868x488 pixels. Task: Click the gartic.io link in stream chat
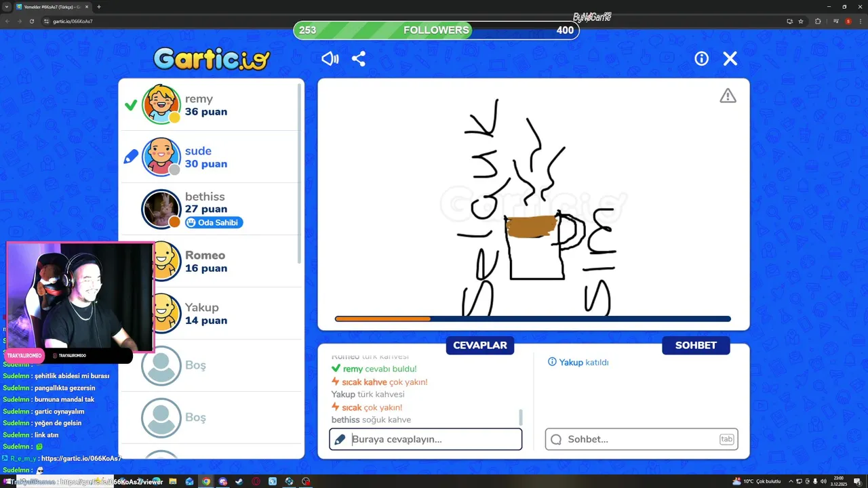point(81,458)
